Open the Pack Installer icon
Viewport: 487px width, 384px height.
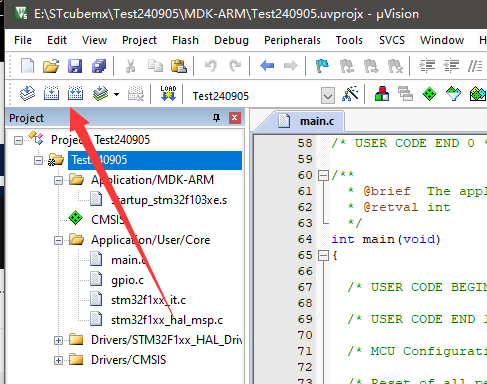478,94
